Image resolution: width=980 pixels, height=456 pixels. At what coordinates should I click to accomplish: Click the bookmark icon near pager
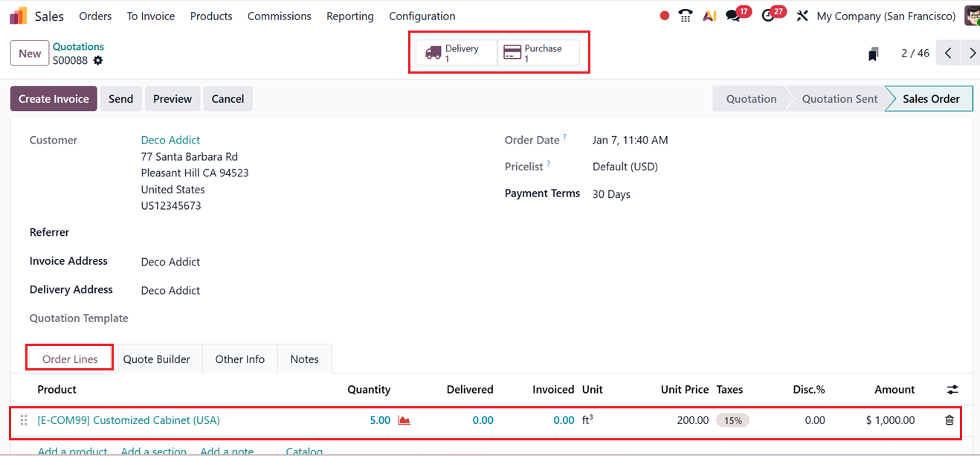click(x=874, y=54)
